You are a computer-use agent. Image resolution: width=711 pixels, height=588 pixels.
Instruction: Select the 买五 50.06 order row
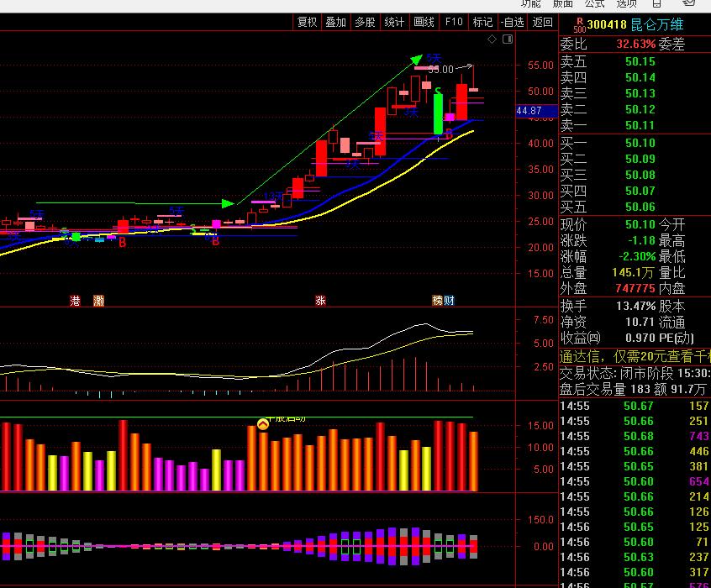coord(635,207)
